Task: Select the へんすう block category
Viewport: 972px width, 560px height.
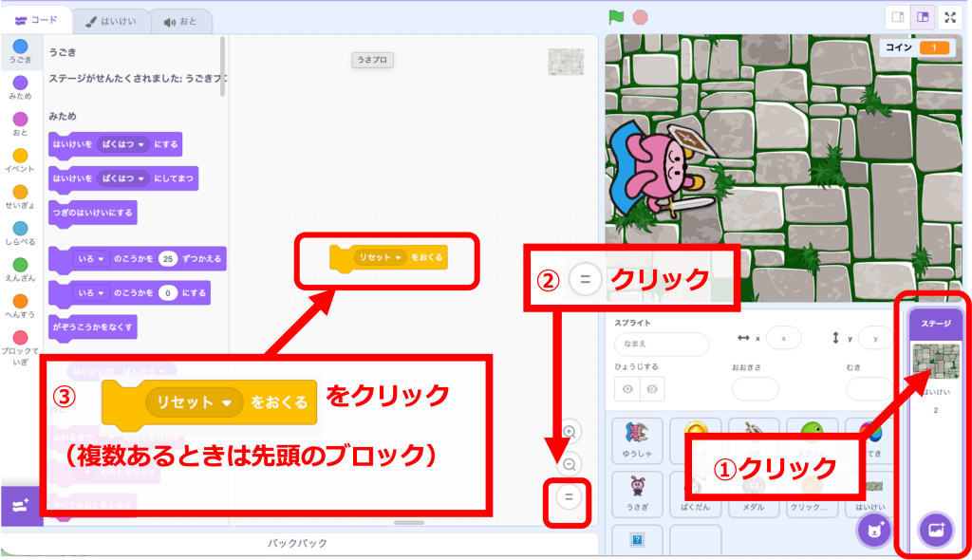Action: [x=21, y=307]
